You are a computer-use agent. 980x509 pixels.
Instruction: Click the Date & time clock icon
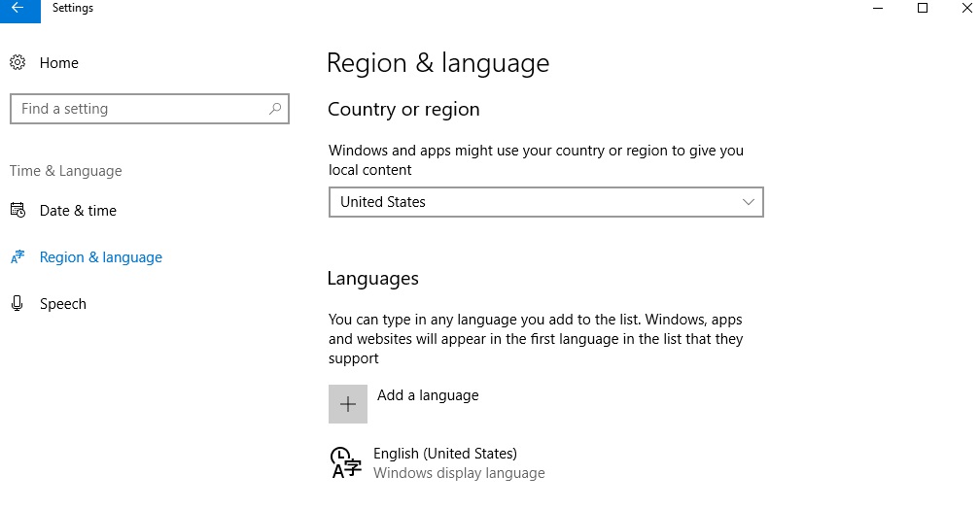coord(17,211)
